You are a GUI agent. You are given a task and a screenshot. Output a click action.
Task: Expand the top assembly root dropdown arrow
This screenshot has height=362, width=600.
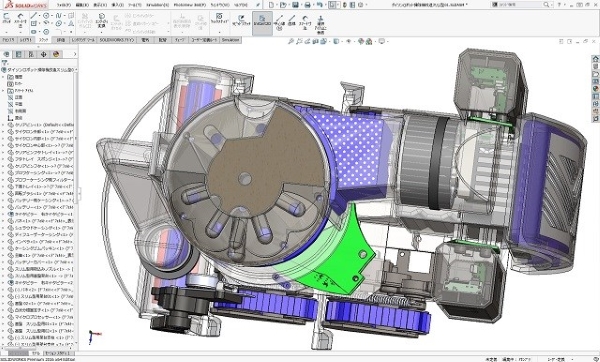[76, 70]
